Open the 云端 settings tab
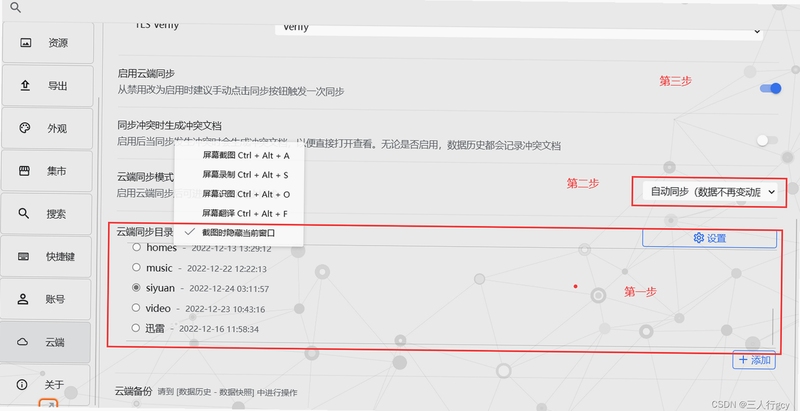This screenshot has height=411, width=800. pyautogui.click(x=45, y=342)
